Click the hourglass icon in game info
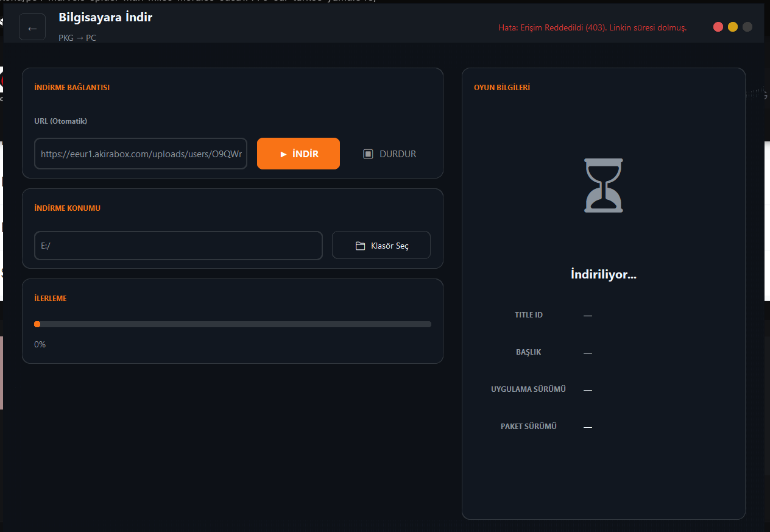The height and width of the screenshot is (532, 770). (x=603, y=185)
